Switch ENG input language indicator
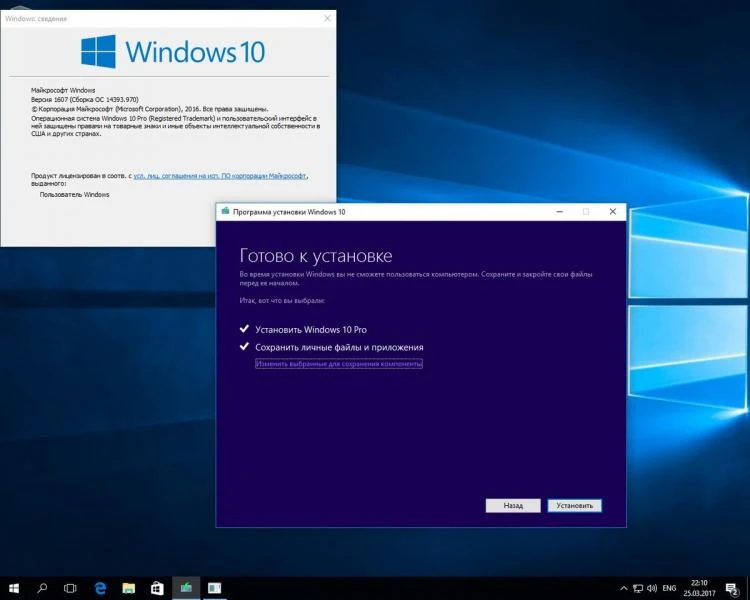The height and width of the screenshot is (600, 750). click(x=669, y=588)
